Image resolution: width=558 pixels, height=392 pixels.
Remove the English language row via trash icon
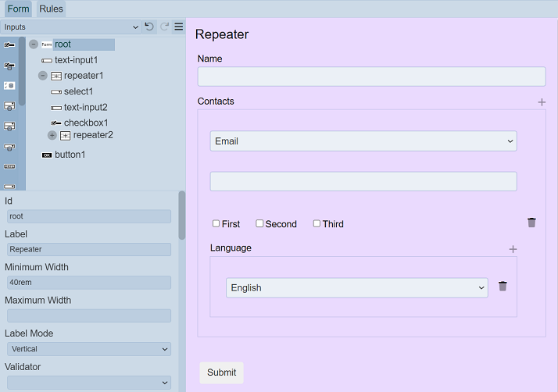click(503, 287)
